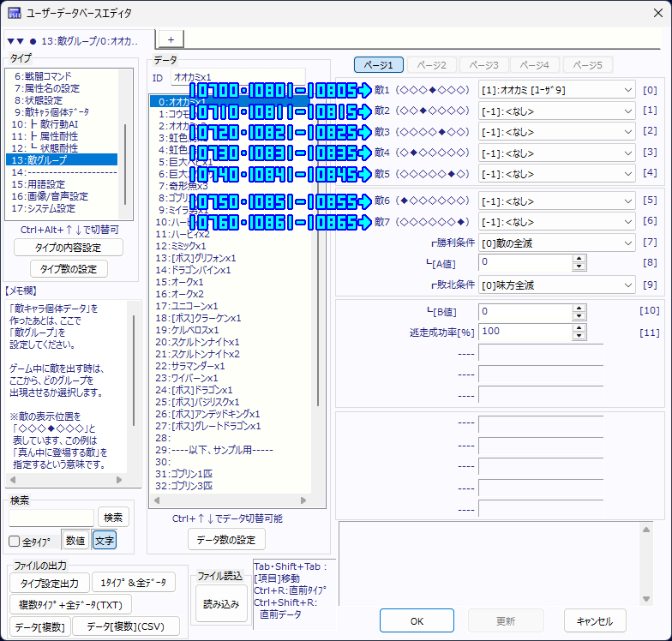
Task: Open the 敵1 enemy dropdown
Action: 627,89
